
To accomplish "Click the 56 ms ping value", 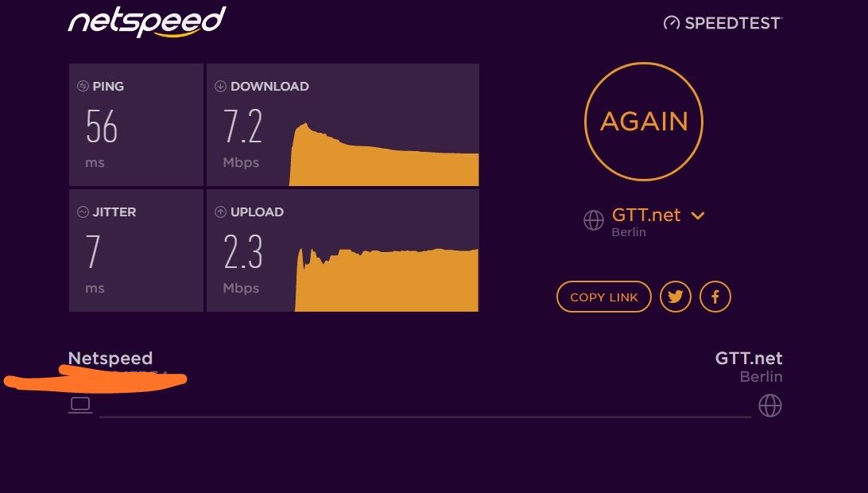I will (102, 127).
